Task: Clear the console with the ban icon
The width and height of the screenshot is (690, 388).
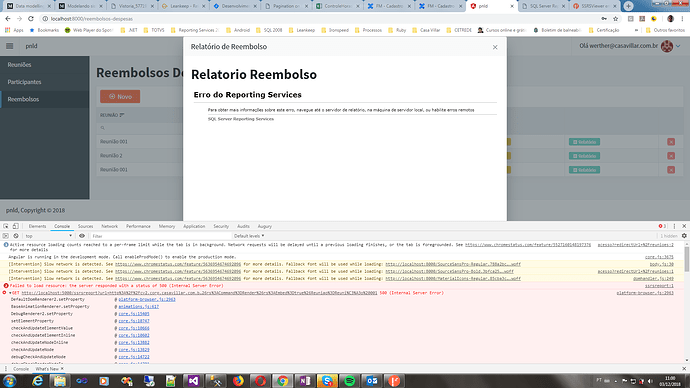Action: coord(15,236)
